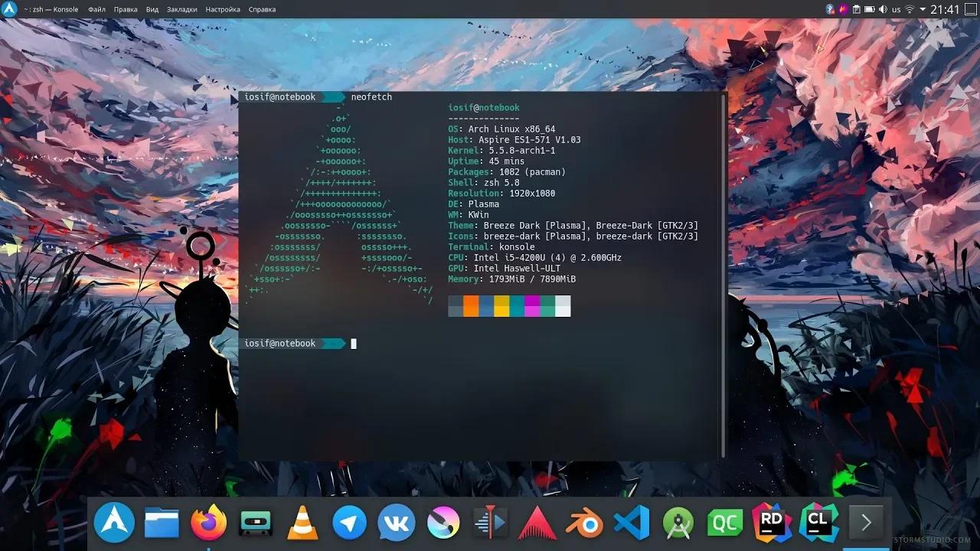Launch Blender from the dock

pos(583,523)
